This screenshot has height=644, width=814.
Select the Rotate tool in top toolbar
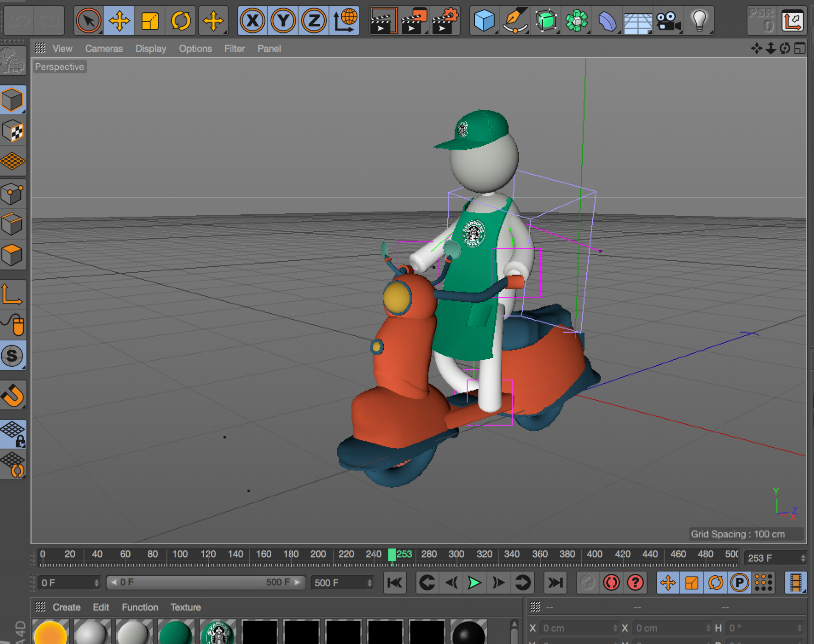tap(181, 20)
